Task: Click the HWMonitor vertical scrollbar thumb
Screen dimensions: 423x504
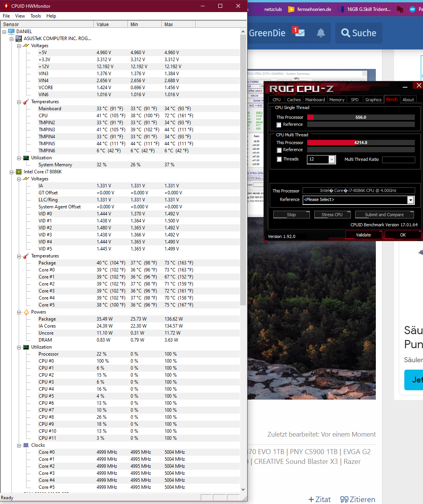Action: point(243,169)
